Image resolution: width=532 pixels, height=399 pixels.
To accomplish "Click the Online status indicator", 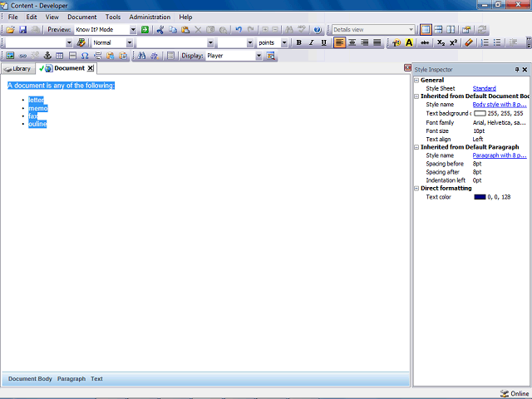I will tap(515, 393).
